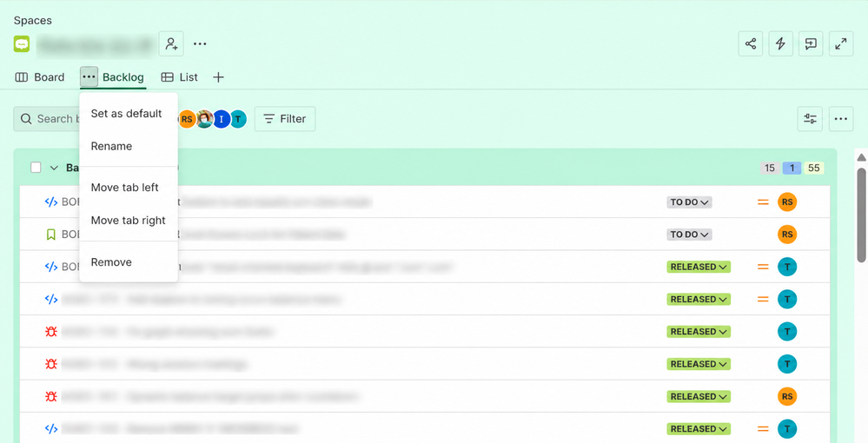Collapse the Backlog section chevron

[54, 168]
